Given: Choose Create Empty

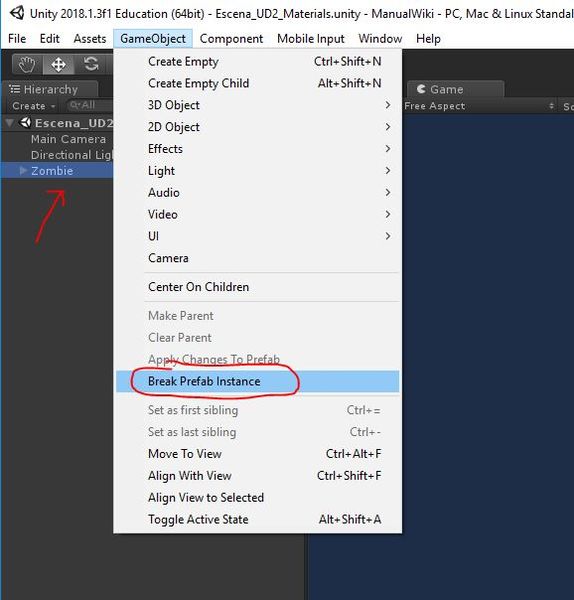Looking at the screenshot, I should [x=258, y=61].
